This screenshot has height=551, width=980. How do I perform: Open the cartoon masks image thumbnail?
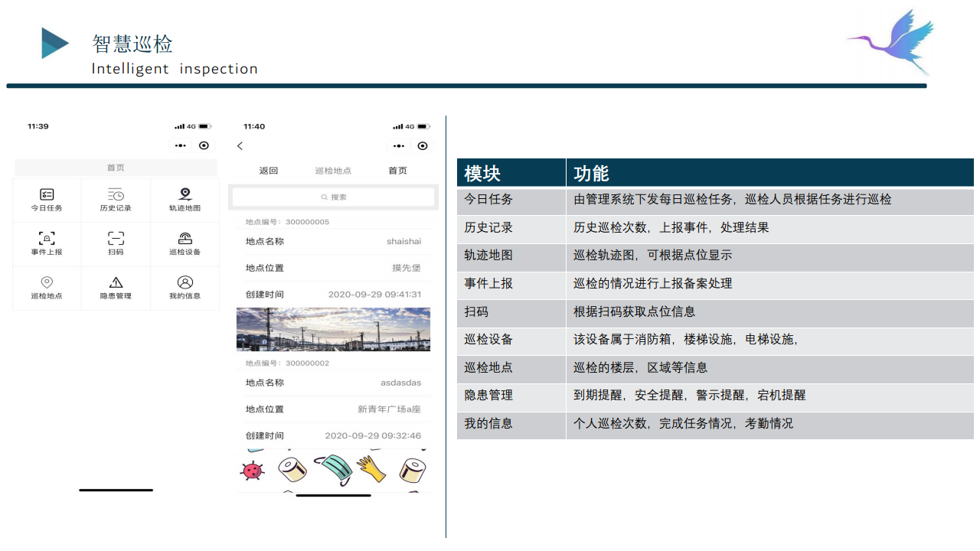pos(333,470)
